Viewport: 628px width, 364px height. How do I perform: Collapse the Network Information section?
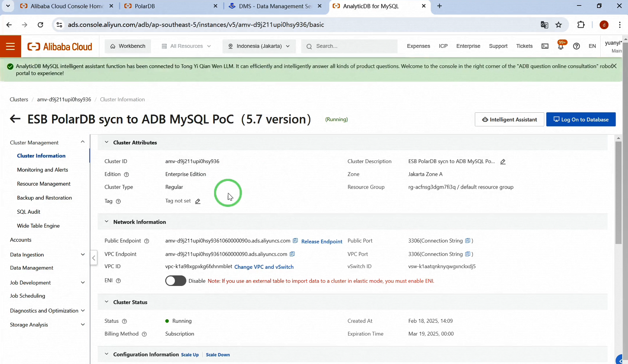[x=106, y=221]
